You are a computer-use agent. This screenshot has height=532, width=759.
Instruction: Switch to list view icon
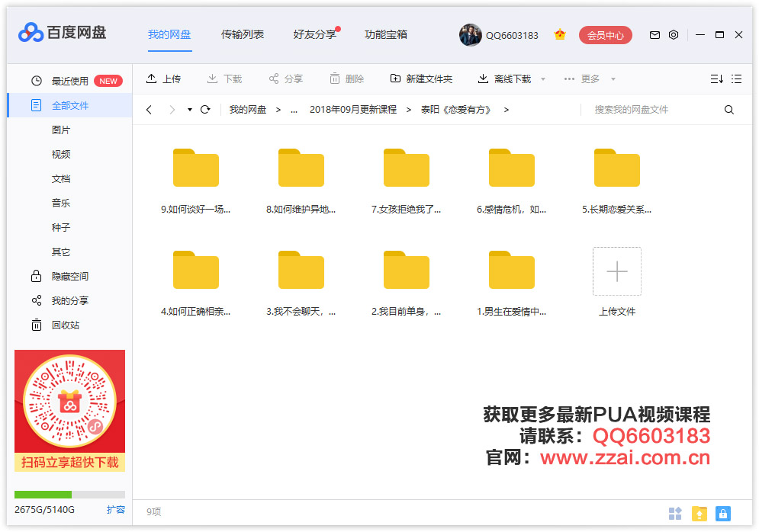(736, 79)
